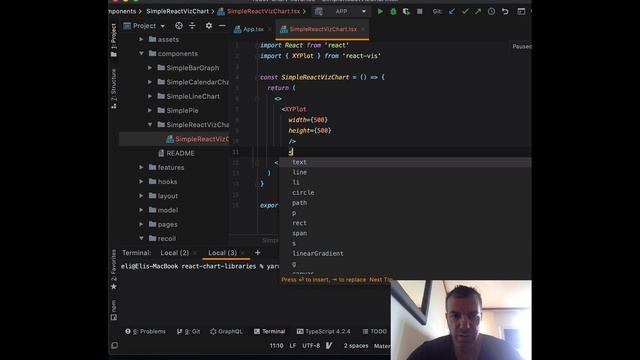
Task: Expand the hooks folder
Action: point(141,182)
